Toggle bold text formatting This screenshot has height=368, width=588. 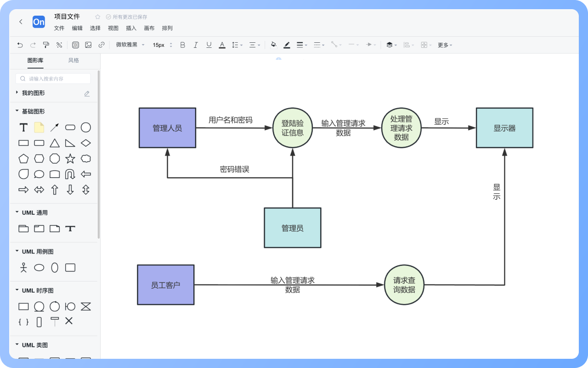click(182, 45)
